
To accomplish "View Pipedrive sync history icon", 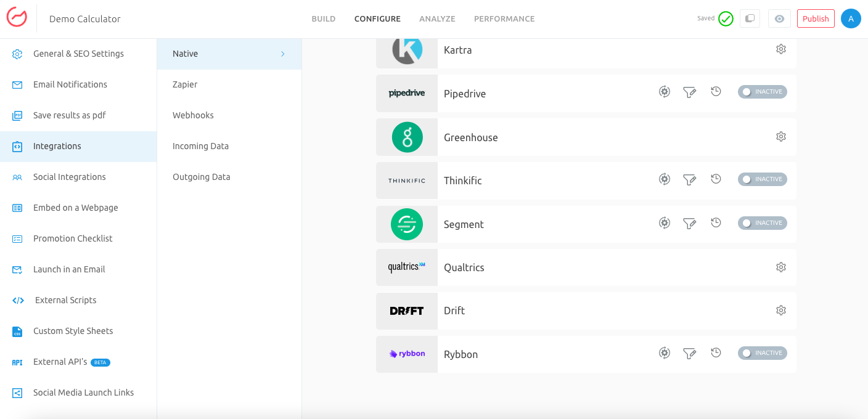I will [716, 92].
